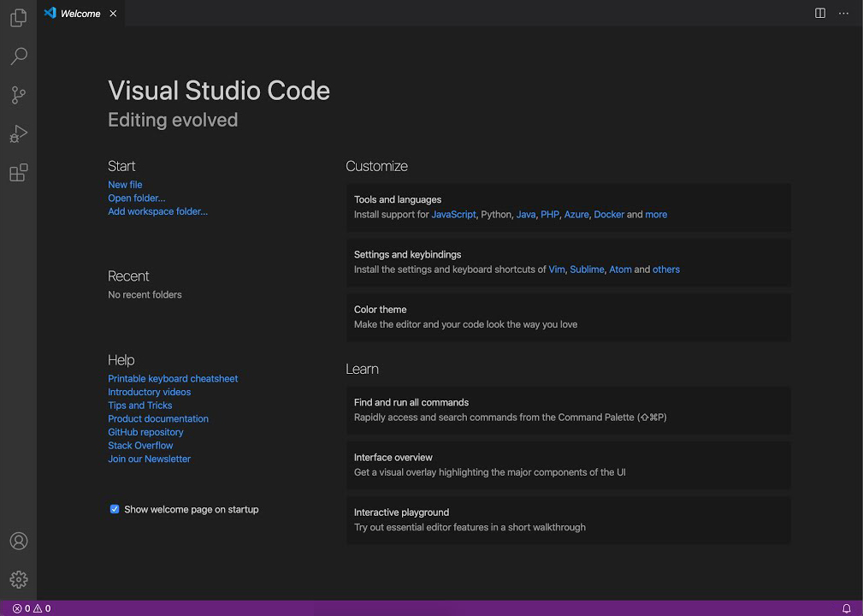Click the Python text in Tools and languages
The image size is (863, 616).
496,215
